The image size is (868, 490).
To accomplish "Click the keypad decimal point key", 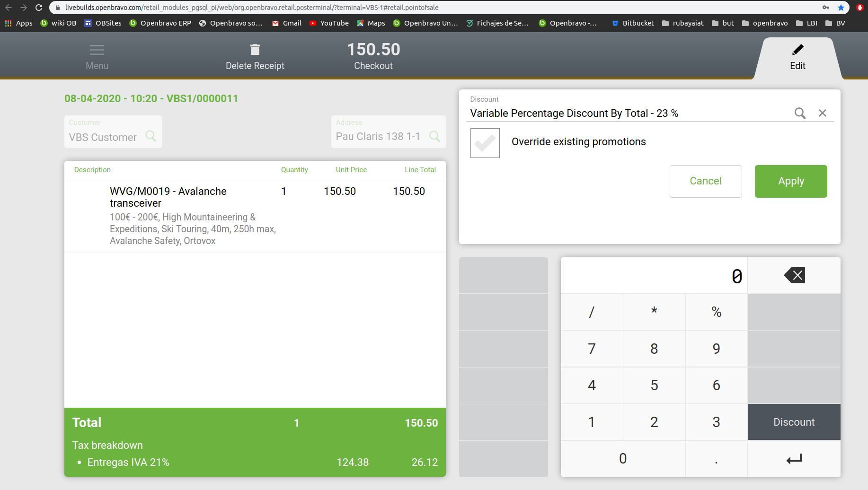I will 716,459.
